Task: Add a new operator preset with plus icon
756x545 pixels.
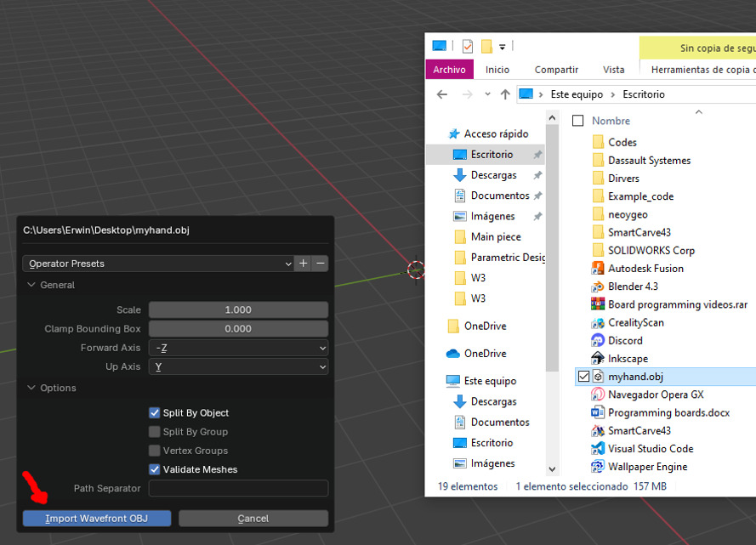Action: (303, 264)
